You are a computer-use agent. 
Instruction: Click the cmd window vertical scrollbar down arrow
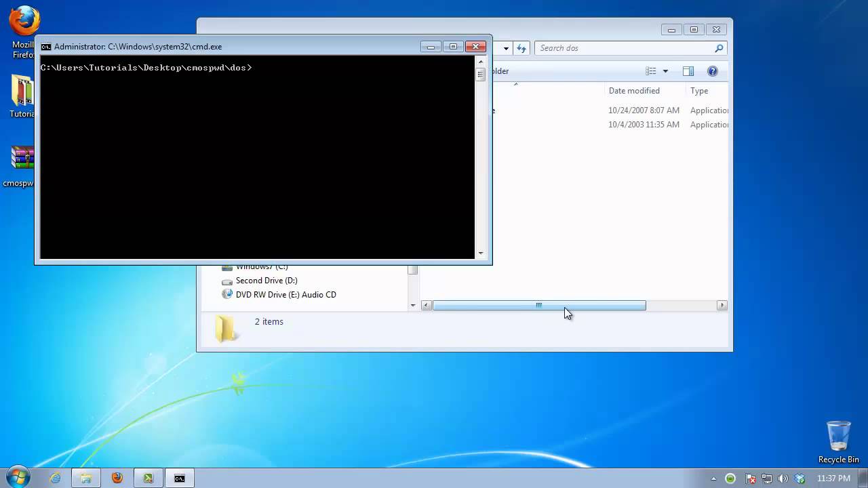tap(481, 253)
